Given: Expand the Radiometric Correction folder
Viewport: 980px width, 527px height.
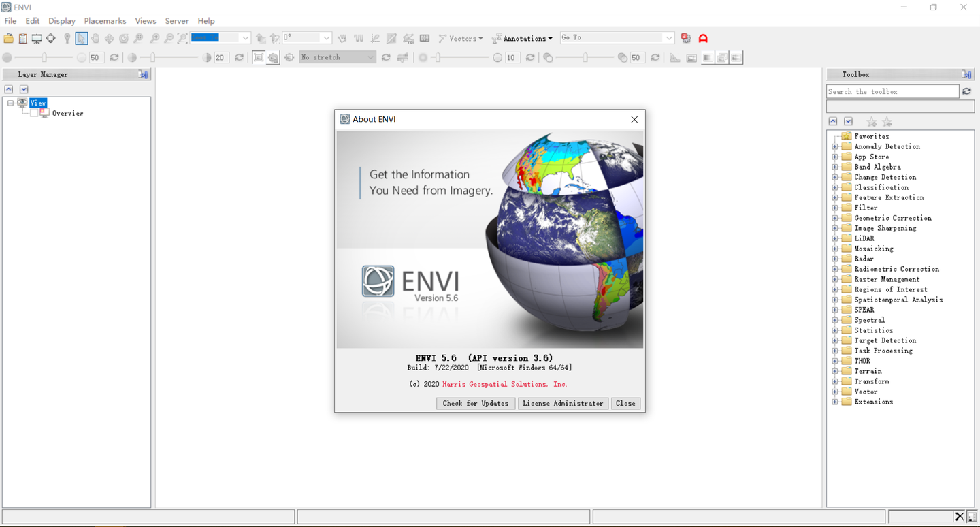Looking at the screenshot, I should pos(835,269).
